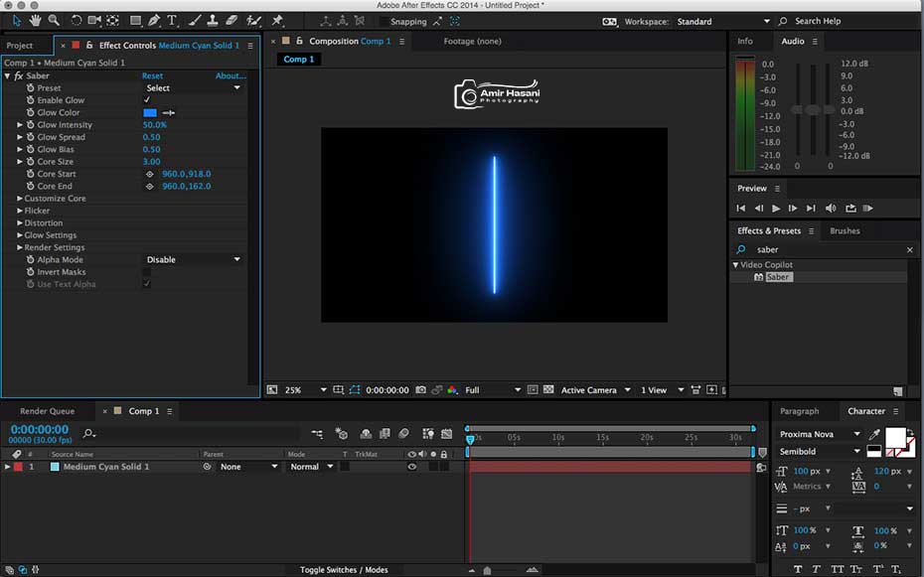Select the Zoom magnifier tool

[x=54, y=21]
